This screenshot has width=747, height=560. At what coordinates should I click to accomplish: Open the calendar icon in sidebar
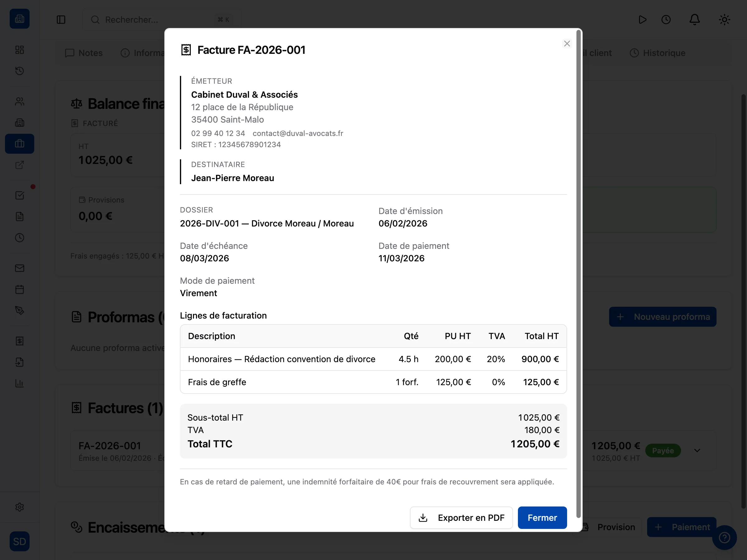tap(20, 289)
